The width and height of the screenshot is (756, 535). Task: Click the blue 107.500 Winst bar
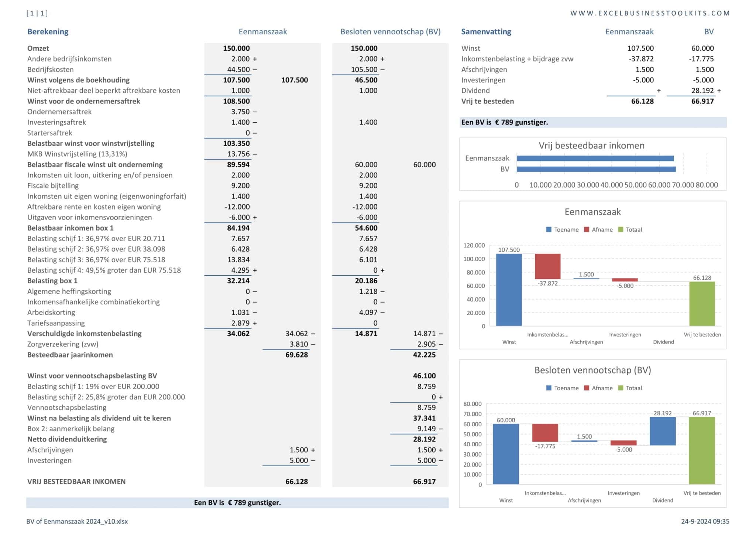(x=509, y=290)
